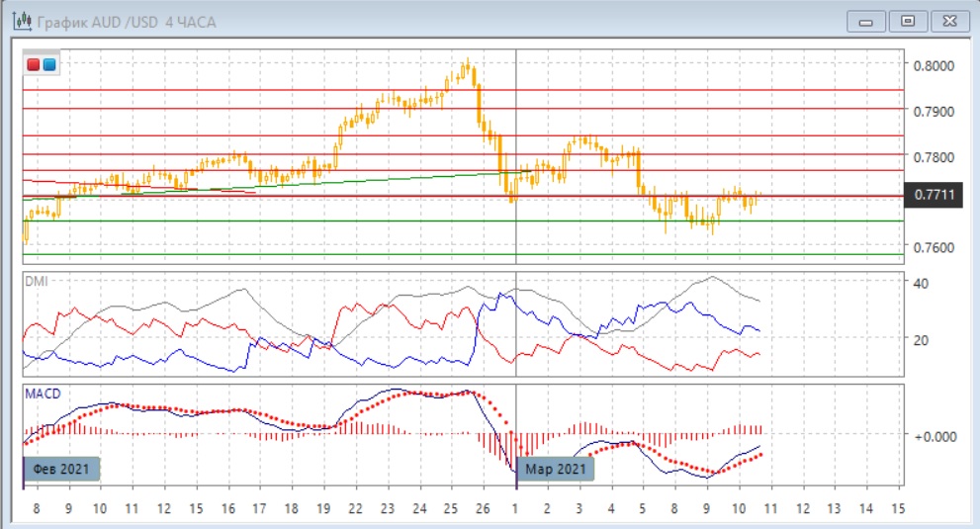
Task: Click date 26 on the time axis
Action: click(x=482, y=507)
